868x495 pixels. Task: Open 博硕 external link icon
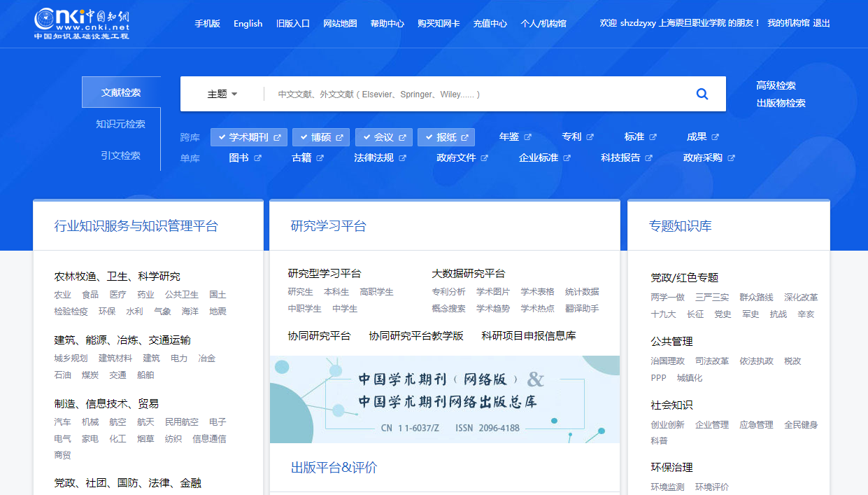pyautogui.click(x=340, y=137)
